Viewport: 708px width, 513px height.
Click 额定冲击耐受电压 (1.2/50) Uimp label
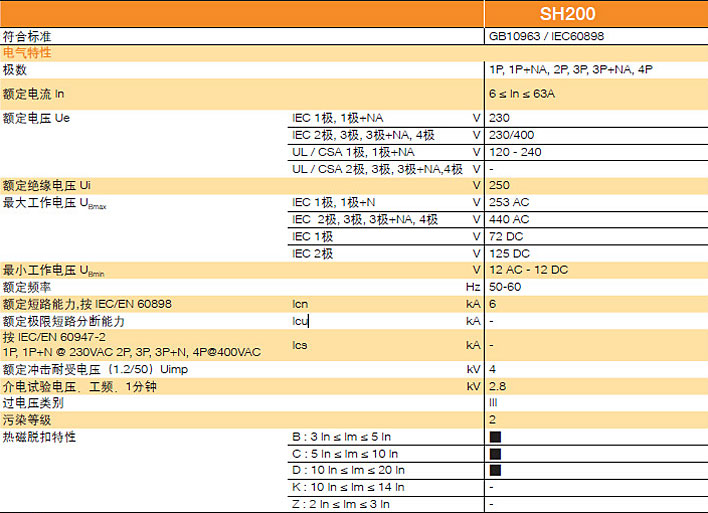point(95,369)
